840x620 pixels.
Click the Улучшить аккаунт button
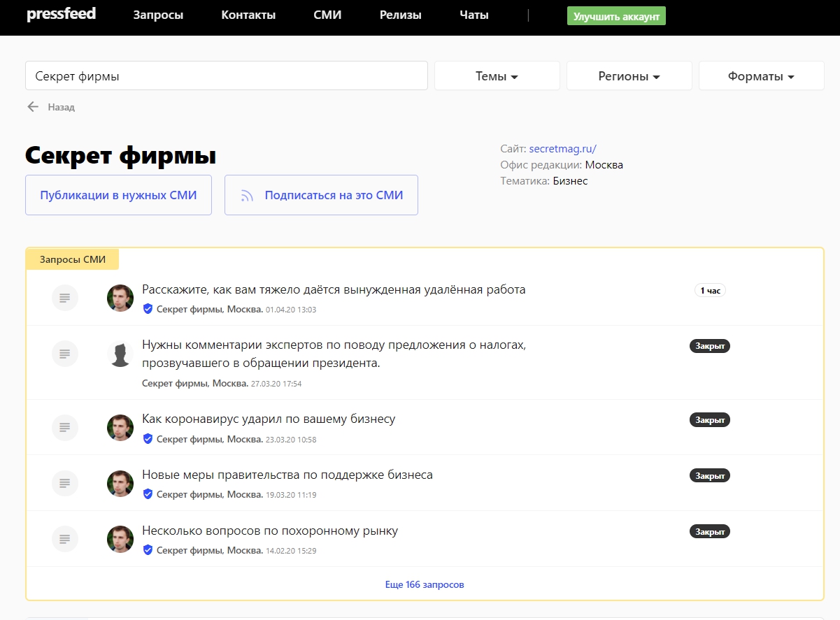pyautogui.click(x=616, y=16)
